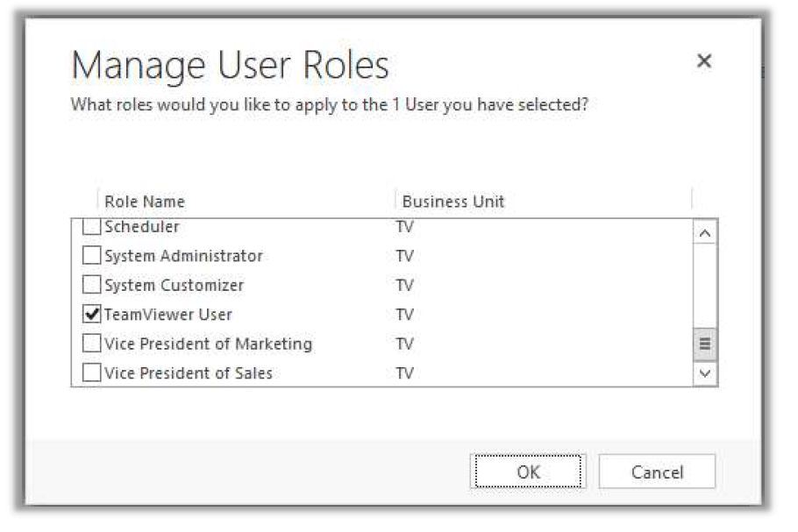The width and height of the screenshot is (798, 532).
Task: Click the Vice President of Sales label
Action: coord(189,373)
